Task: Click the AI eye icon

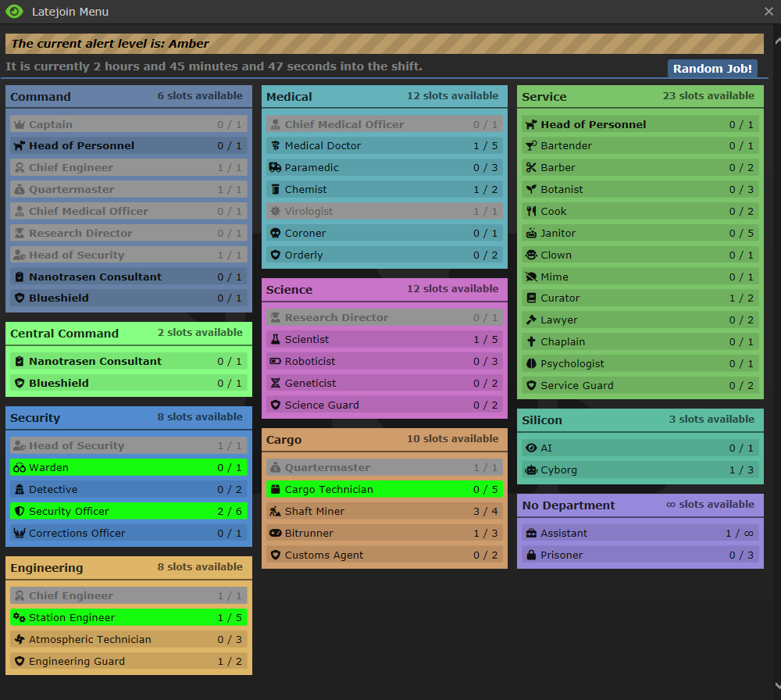Action: click(531, 448)
